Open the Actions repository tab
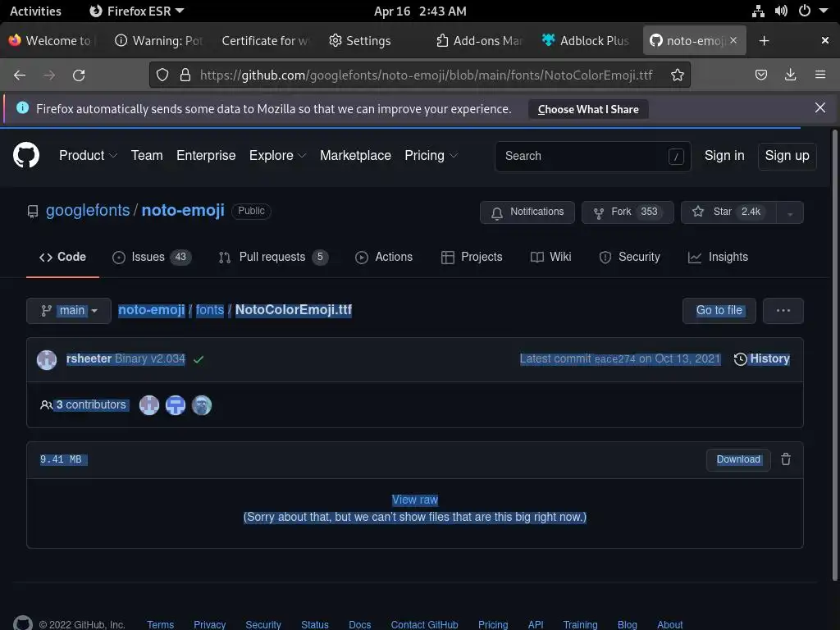The width and height of the screenshot is (840, 630). (x=384, y=257)
